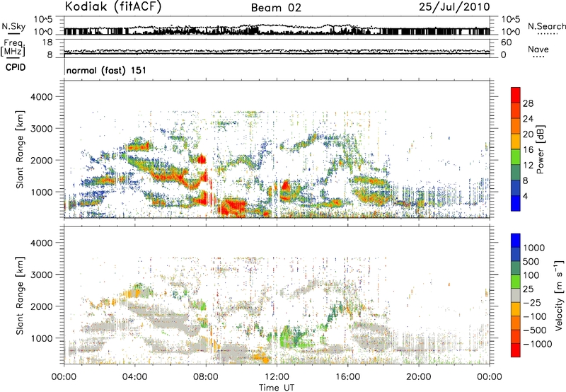
Task: Click the "20:00" time tick label
Action: (x=418, y=377)
